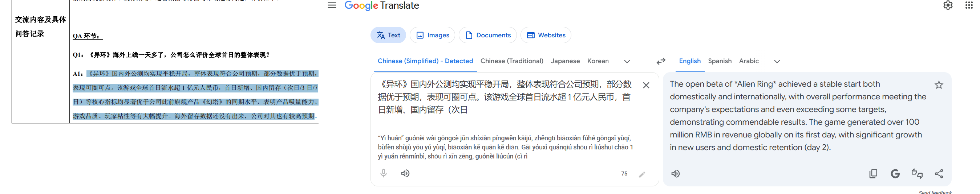
Task: Select Chinese (Simplified) - Detected source tab
Action: click(x=425, y=61)
